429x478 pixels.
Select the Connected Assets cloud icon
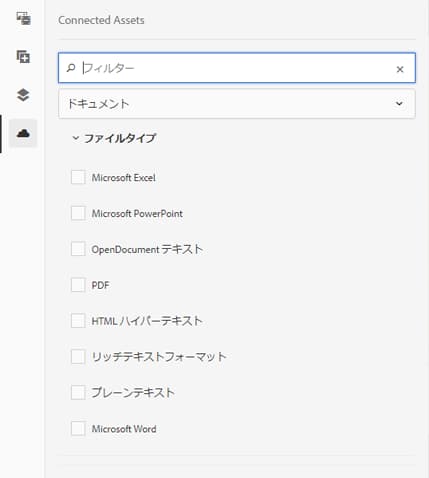point(23,133)
